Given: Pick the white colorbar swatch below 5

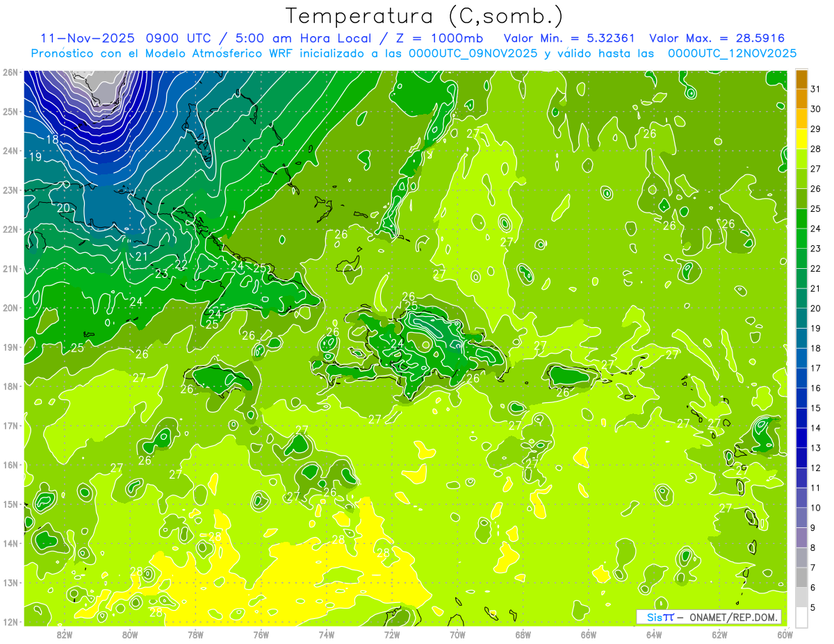Looking at the screenshot, I should [x=801, y=617].
